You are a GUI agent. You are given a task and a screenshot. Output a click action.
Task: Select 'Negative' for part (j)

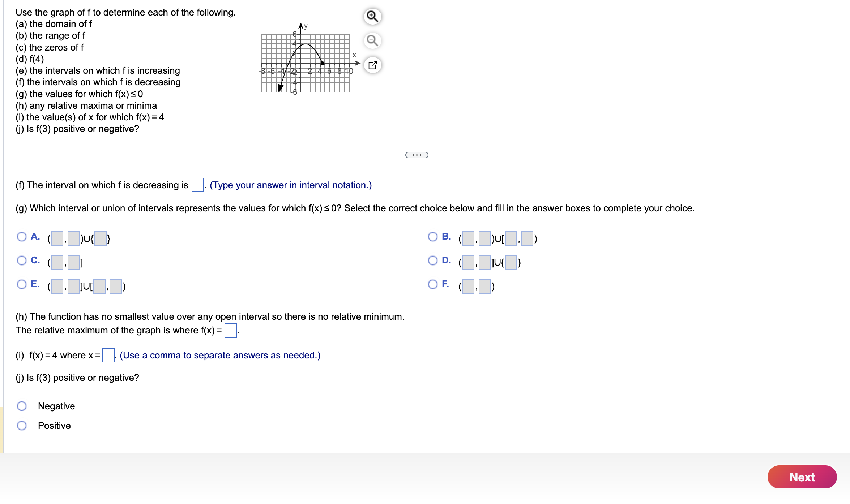click(x=22, y=406)
